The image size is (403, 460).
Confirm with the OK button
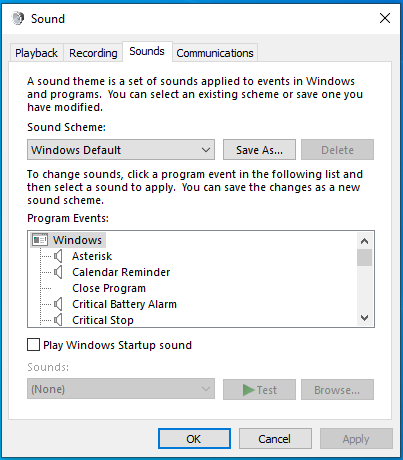[x=194, y=439]
